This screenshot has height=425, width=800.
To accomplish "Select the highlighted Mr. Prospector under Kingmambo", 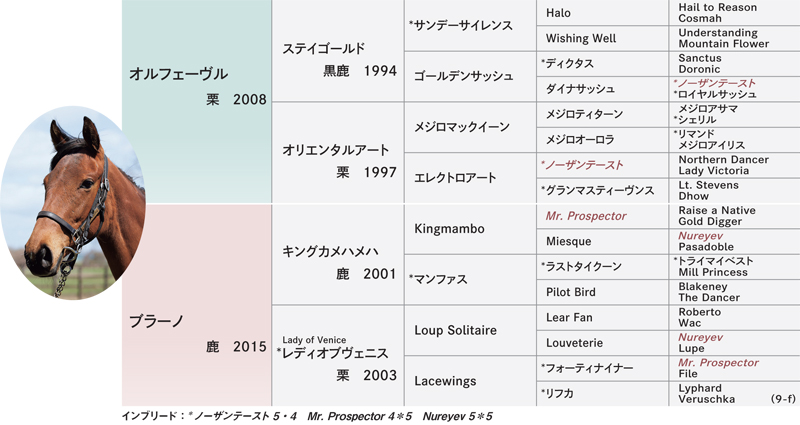I will (x=586, y=216).
